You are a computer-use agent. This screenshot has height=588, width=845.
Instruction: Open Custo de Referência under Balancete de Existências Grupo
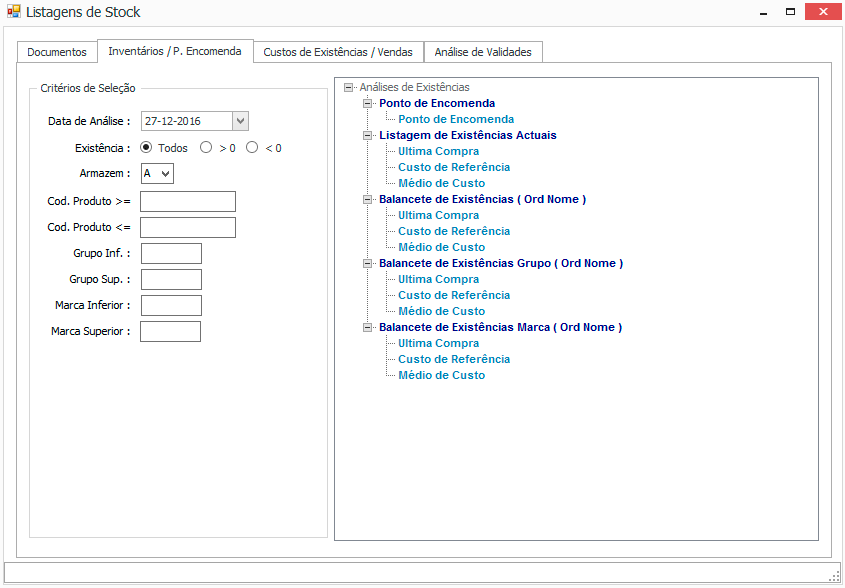(454, 295)
